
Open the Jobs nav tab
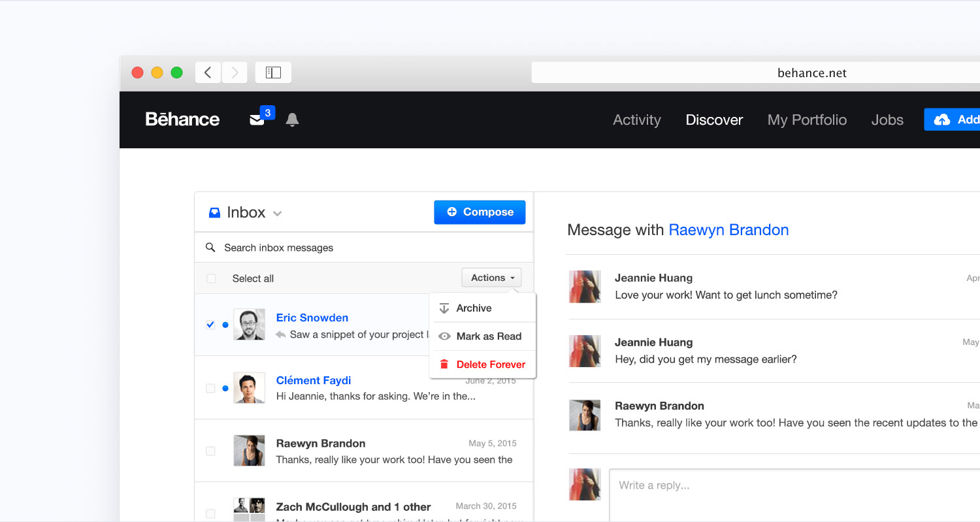pos(887,120)
